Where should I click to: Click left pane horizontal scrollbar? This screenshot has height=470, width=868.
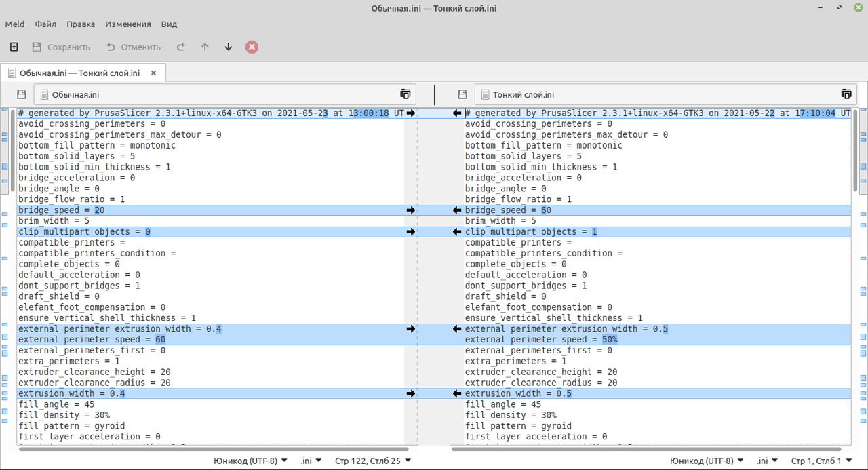(x=214, y=448)
